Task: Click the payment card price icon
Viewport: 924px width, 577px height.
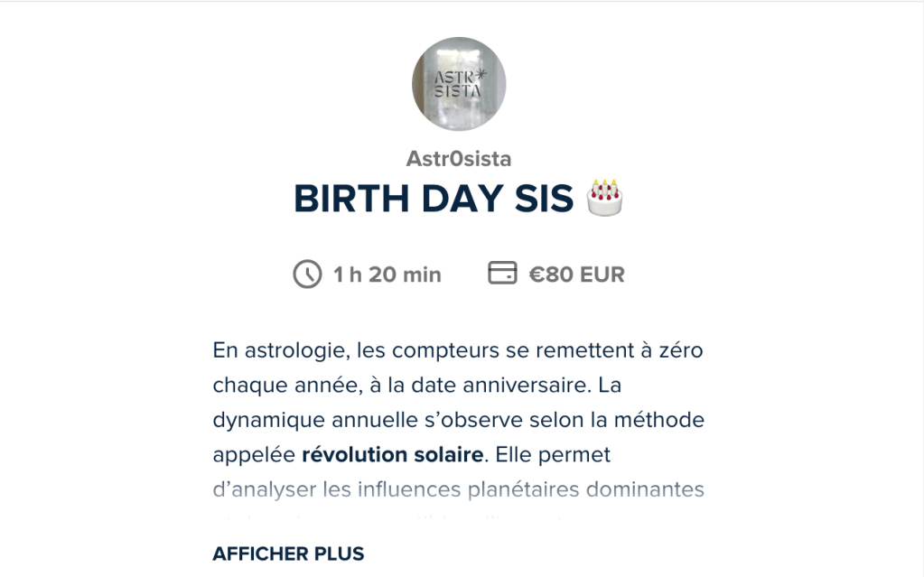Action: pos(502,274)
